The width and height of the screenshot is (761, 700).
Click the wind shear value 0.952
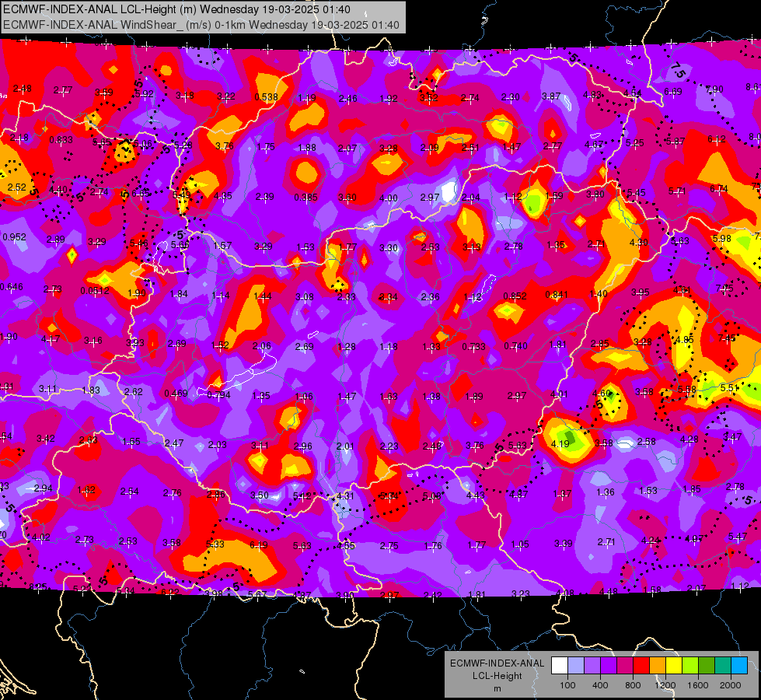[15, 237]
